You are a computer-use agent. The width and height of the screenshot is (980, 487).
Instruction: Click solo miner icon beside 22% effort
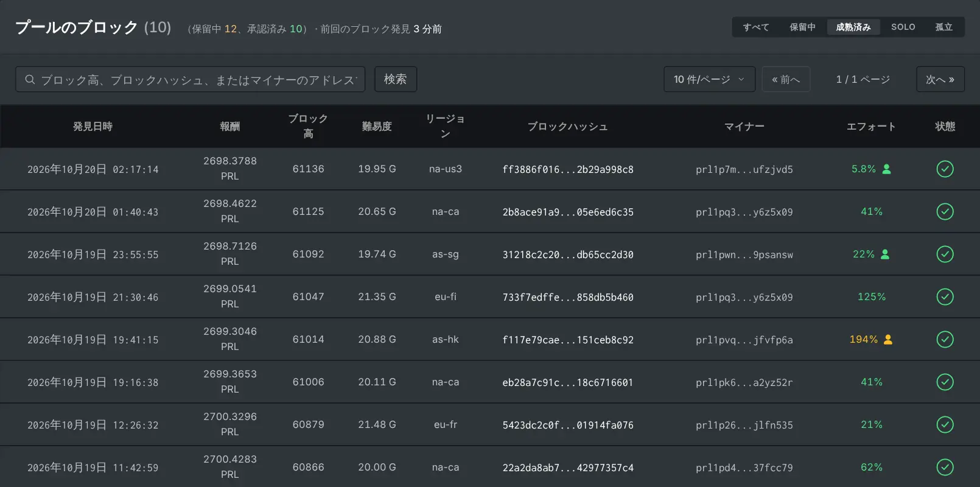pyautogui.click(x=885, y=254)
